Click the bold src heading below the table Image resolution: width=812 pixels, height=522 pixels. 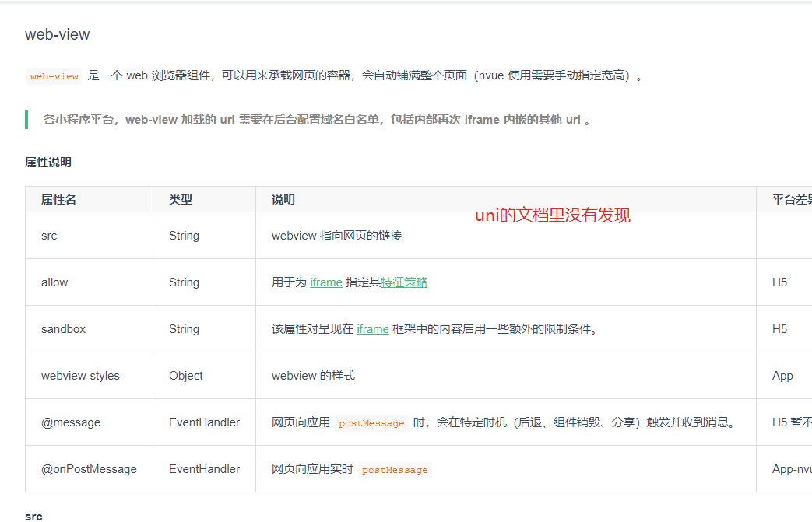click(x=33, y=517)
